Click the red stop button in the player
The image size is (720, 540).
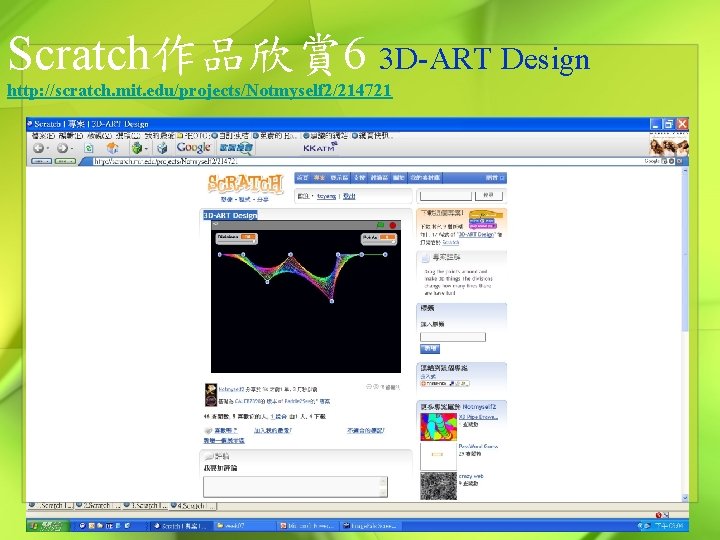point(393,225)
